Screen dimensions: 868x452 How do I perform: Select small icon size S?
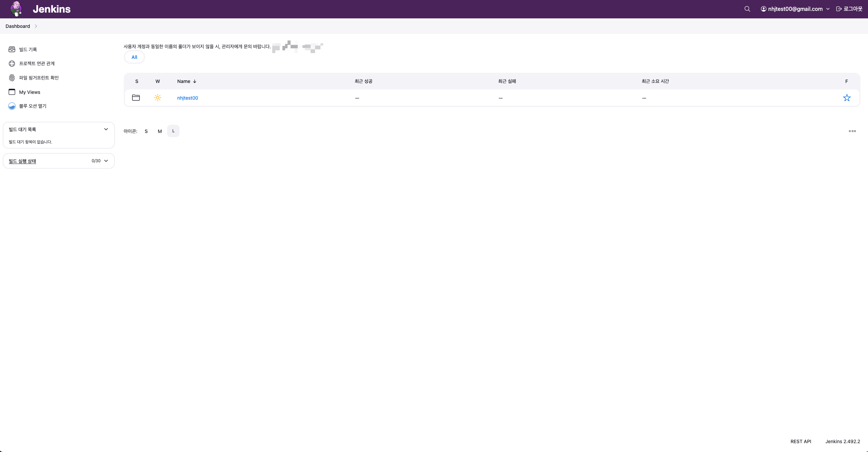[146, 131]
